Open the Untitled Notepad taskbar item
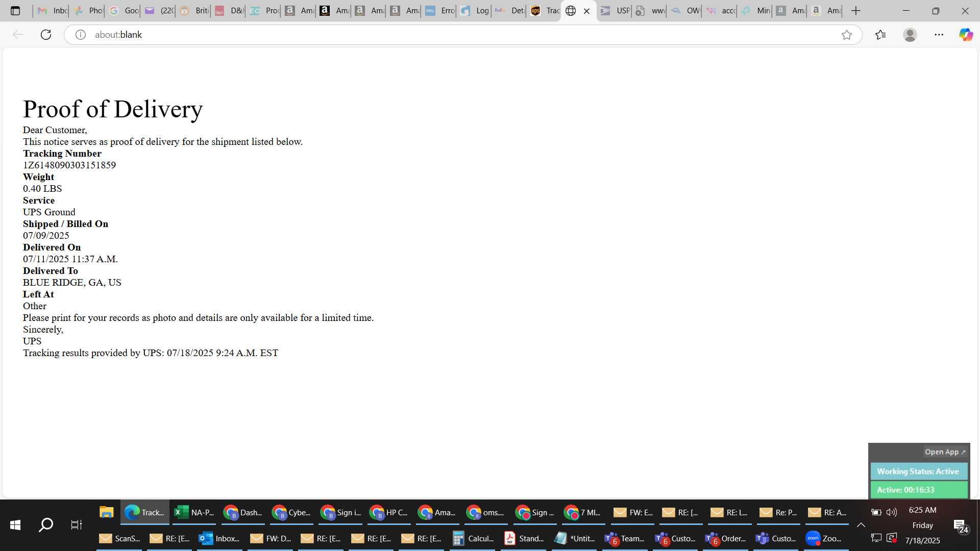The width and height of the screenshot is (980, 551). (x=575, y=538)
